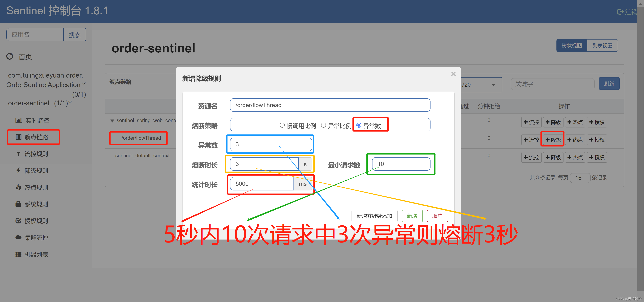Image resolution: width=644 pixels, height=302 pixels.
Task: Open 流控规则 filter icon in sidebar
Action: tap(18, 153)
